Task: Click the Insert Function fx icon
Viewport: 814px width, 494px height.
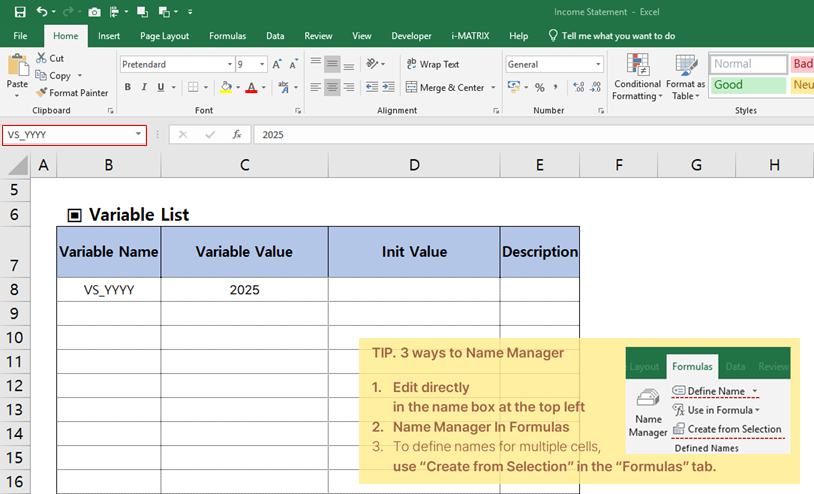Action: coord(236,134)
